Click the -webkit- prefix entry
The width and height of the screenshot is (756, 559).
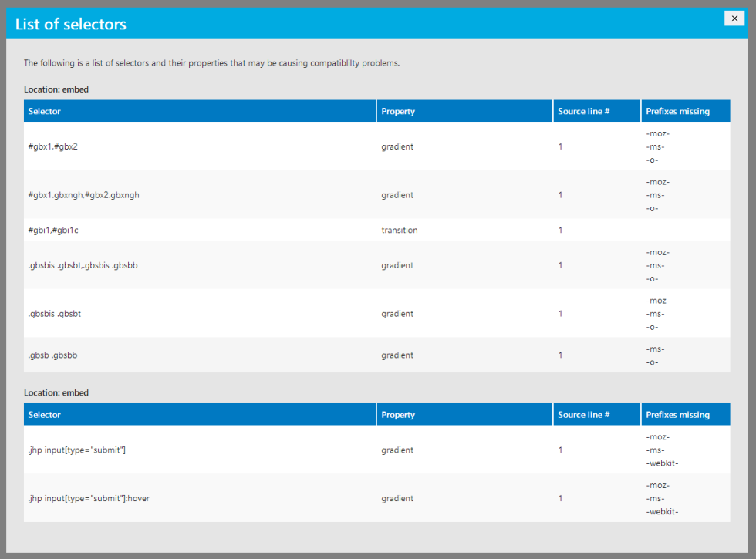point(660,463)
